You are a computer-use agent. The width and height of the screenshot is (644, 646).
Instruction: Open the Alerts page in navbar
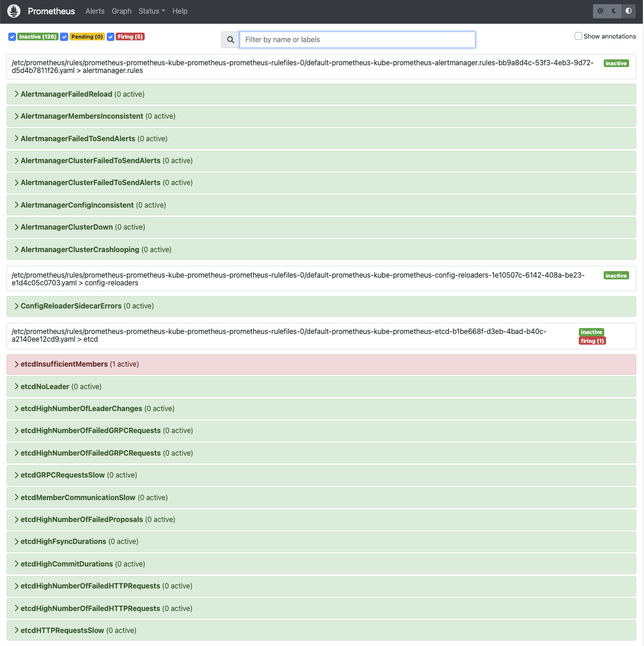tap(95, 11)
